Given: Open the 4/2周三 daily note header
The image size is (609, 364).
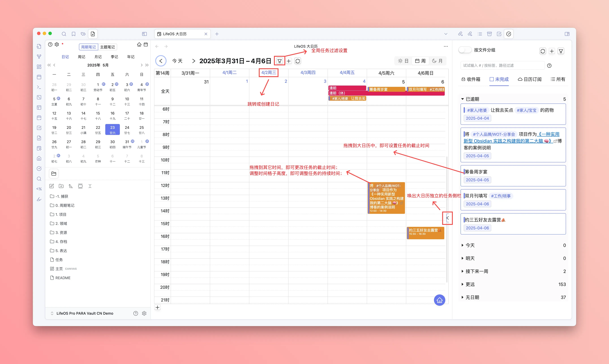Looking at the screenshot, I should click(269, 73).
